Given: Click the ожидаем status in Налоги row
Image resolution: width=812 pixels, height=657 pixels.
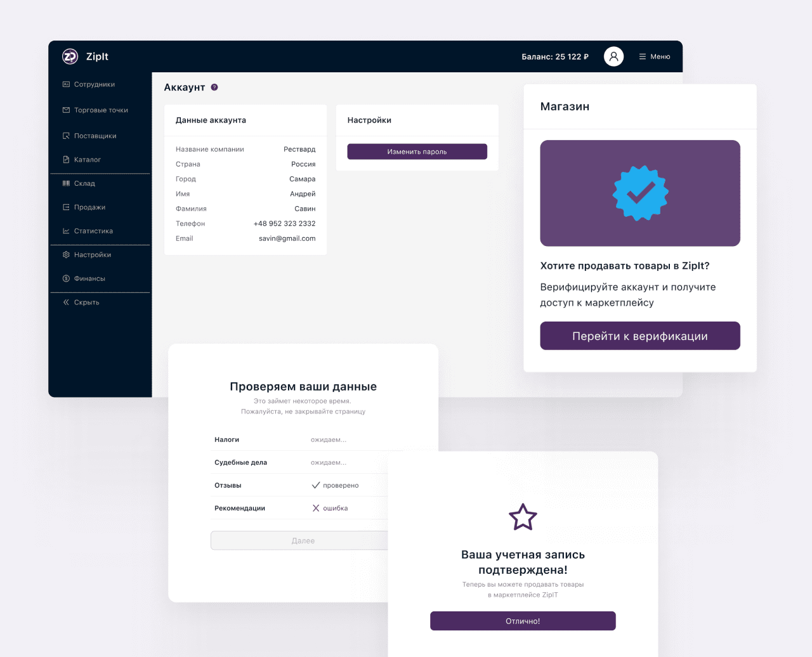Looking at the screenshot, I should (x=329, y=439).
